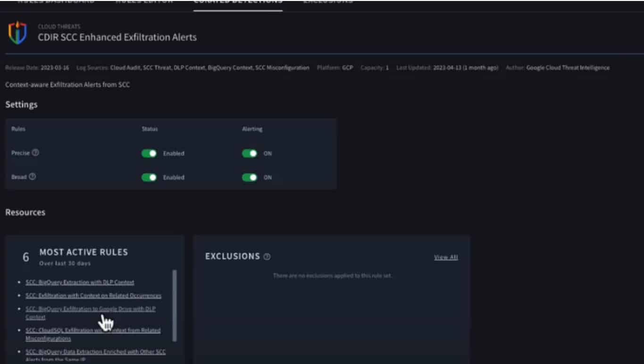Image resolution: width=644 pixels, height=364 pixels.
Task: Click the Enabled label in the Broad row
Action: [x=174, y=178]
